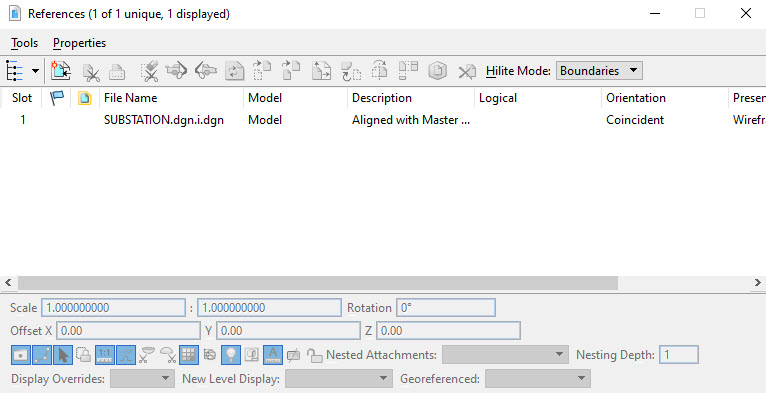Click the flag column header icon
Viewport: 766px width, 393px height.
point(57,98)
